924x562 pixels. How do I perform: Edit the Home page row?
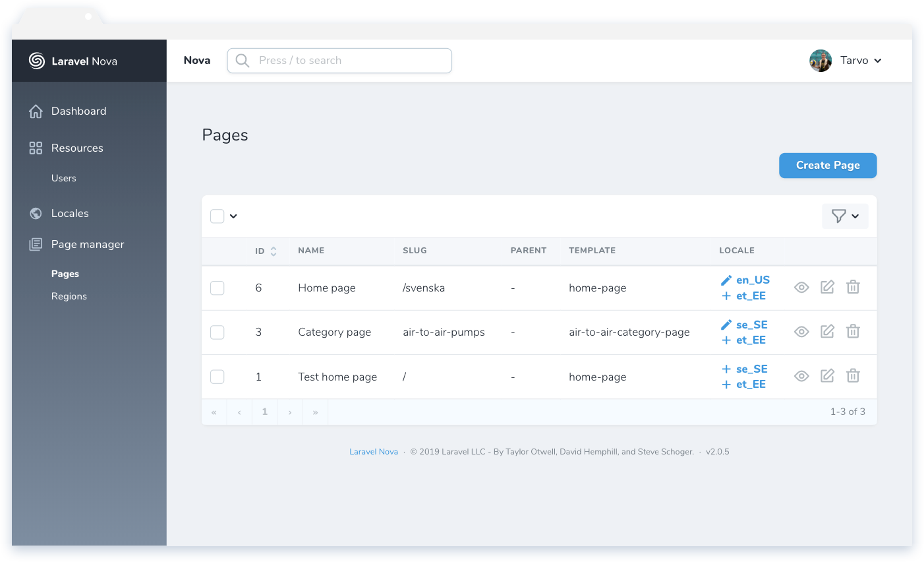[x=827, y=287]
